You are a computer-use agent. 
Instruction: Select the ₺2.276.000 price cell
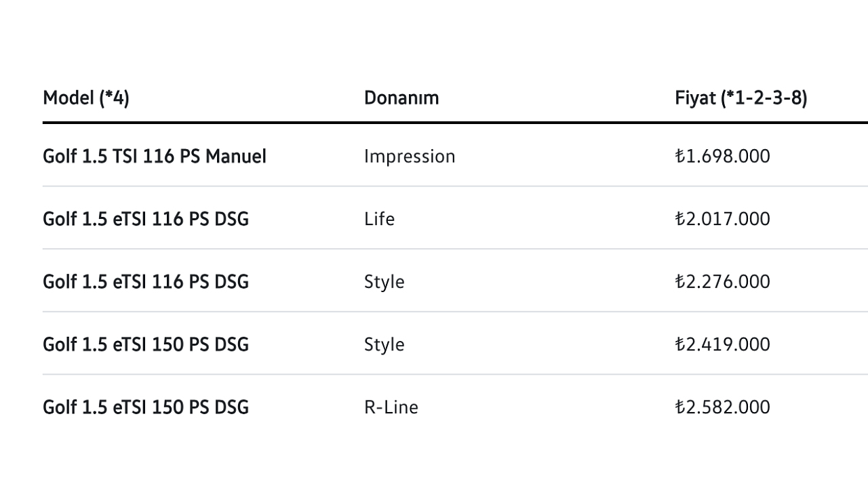tap(722, 282)
